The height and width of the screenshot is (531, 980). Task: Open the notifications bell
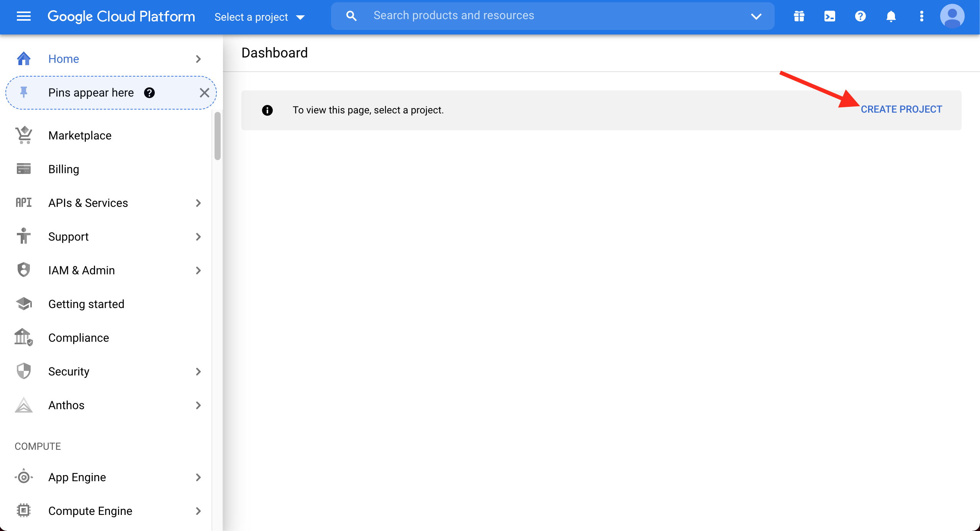tap(891, 16)
